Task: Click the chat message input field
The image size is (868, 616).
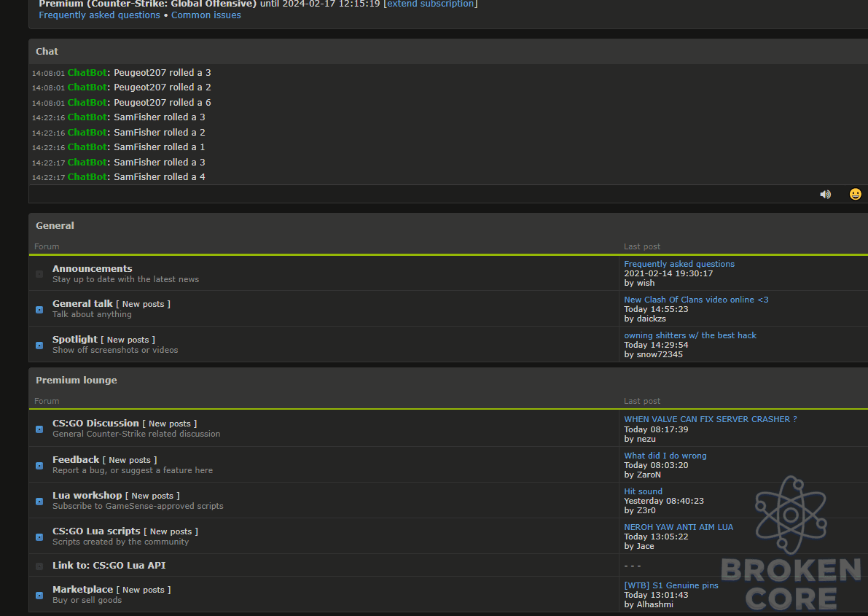Action: pyautogui.click(x=421, y=194)
